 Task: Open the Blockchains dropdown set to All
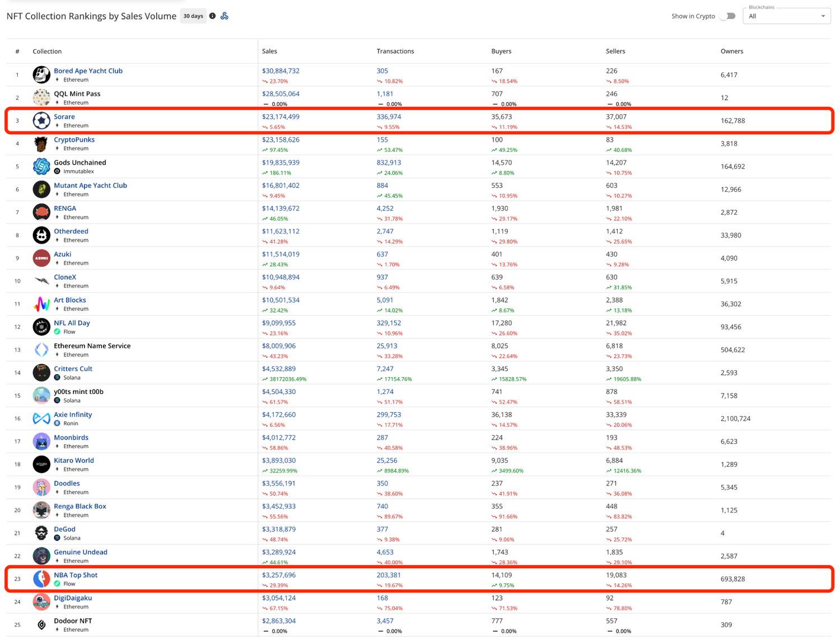[787, 16]
